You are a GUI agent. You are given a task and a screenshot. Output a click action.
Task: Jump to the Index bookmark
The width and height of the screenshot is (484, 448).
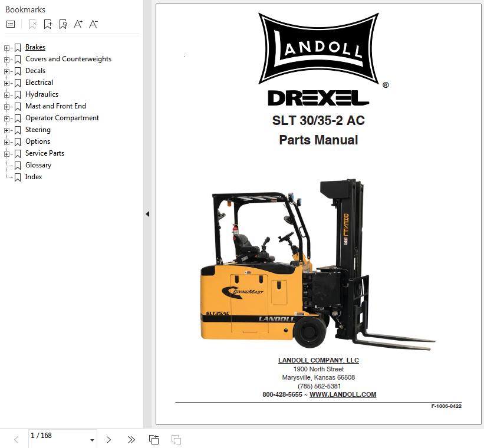click(x=34, y=177)
